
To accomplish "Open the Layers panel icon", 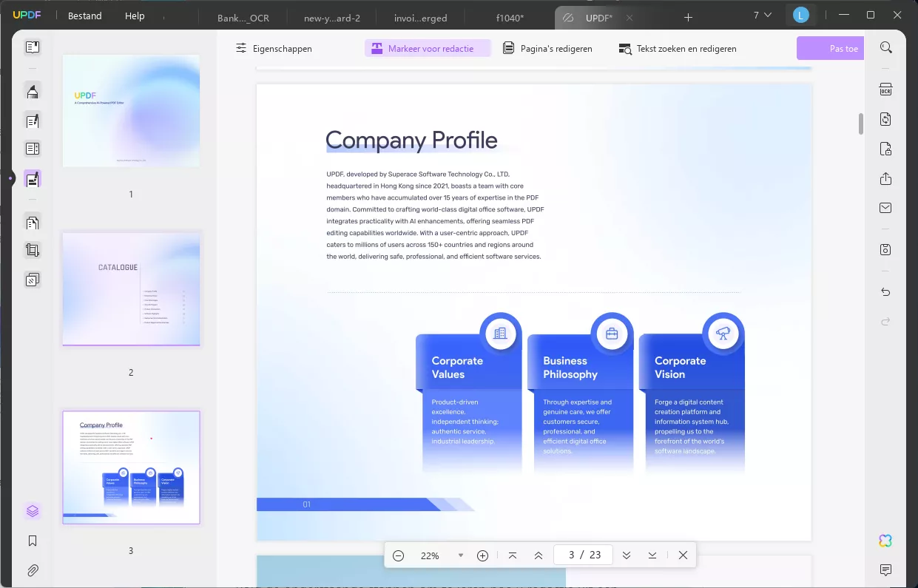I will pos(32,511).
